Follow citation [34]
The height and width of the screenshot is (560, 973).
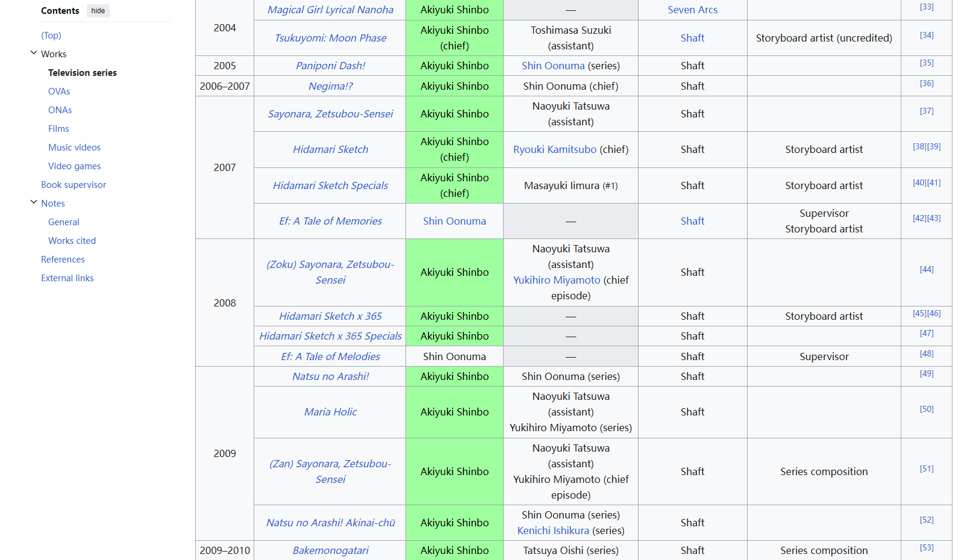927,35
